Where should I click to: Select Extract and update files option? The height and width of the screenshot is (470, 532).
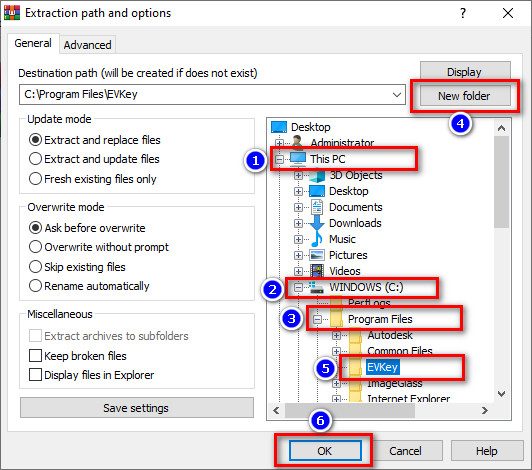click(x=94, y=159)
